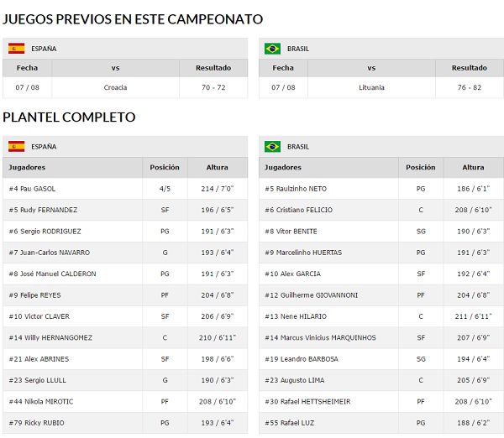504x438 pixels.
Task: Open player #55 Rafael LUZ
Action: [x=289, y=423]
